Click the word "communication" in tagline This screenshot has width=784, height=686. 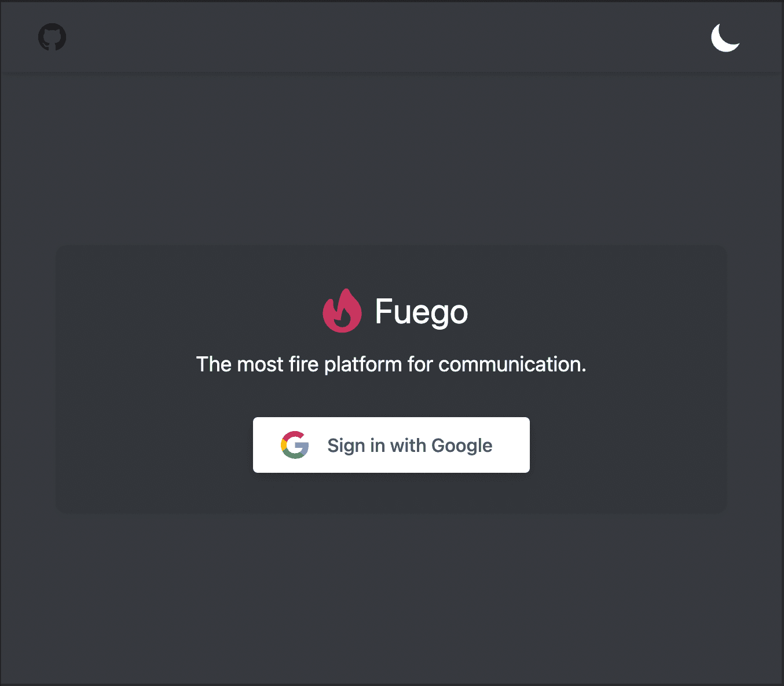click(510, 364)
